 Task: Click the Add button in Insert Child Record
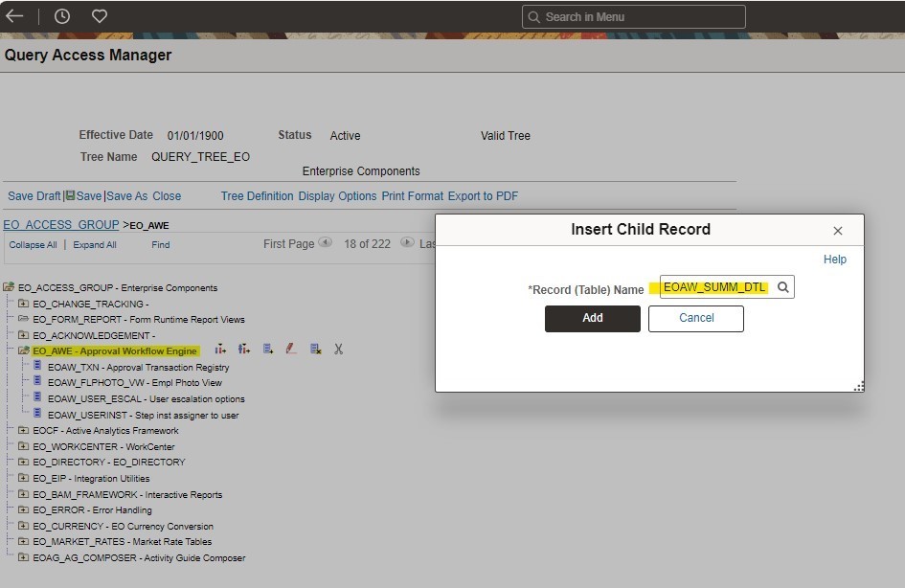592,318
